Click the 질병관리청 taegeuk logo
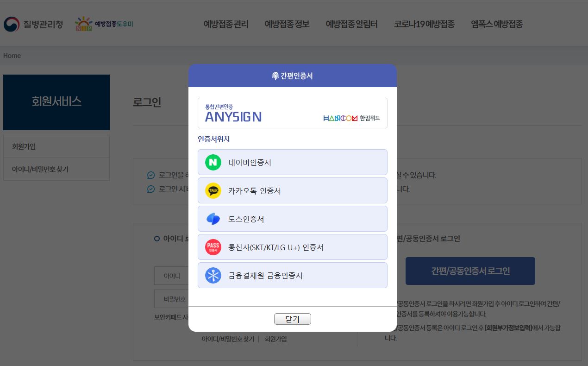This screenshot has width=588, height=366. [x=12, y=24]
